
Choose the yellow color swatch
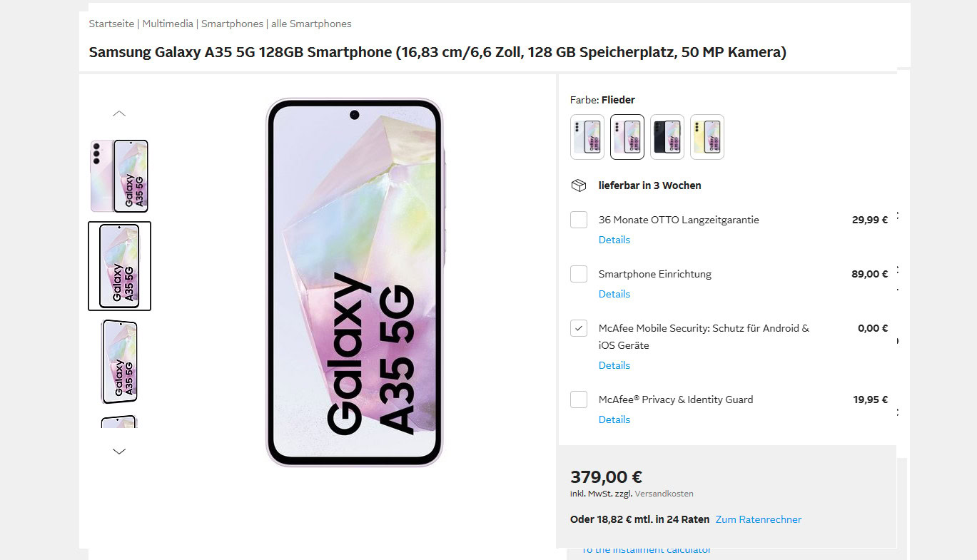707,137
